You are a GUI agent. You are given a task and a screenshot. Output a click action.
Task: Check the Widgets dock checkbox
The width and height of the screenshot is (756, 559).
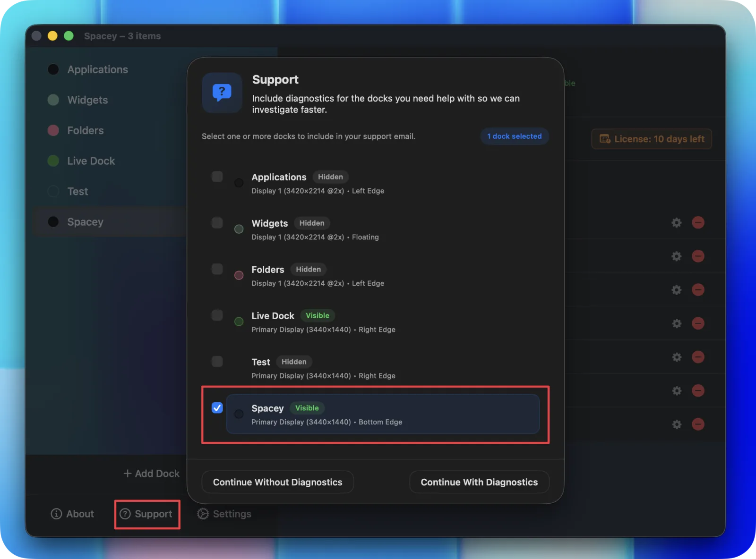click(x=217, y=223)
